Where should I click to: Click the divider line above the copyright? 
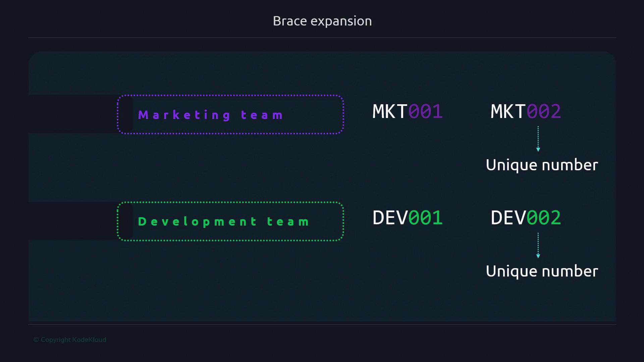pos(322,324)
